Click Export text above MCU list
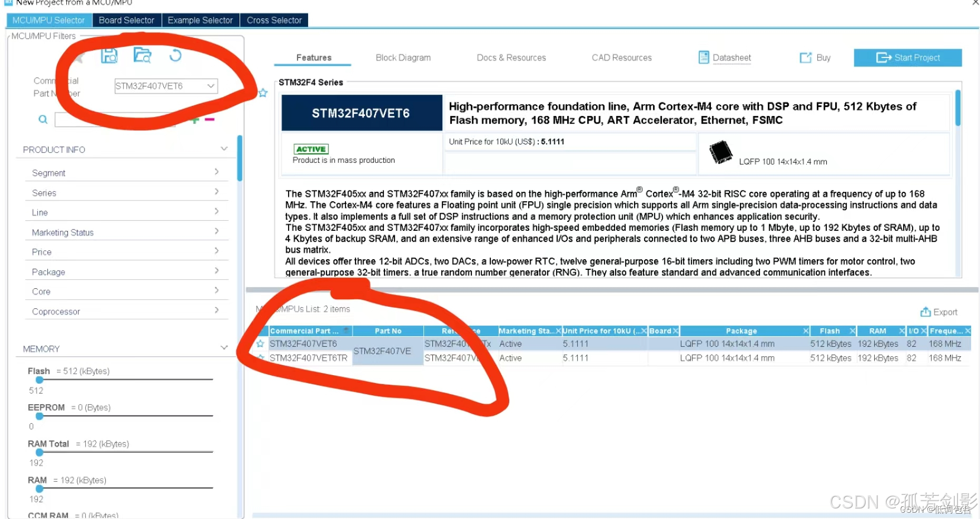Viewport: 980px width, 519px height. coord(945,312)
